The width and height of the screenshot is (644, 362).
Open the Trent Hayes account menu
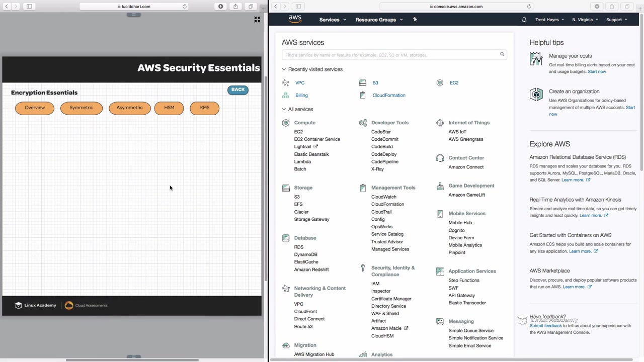pos(550,20)
